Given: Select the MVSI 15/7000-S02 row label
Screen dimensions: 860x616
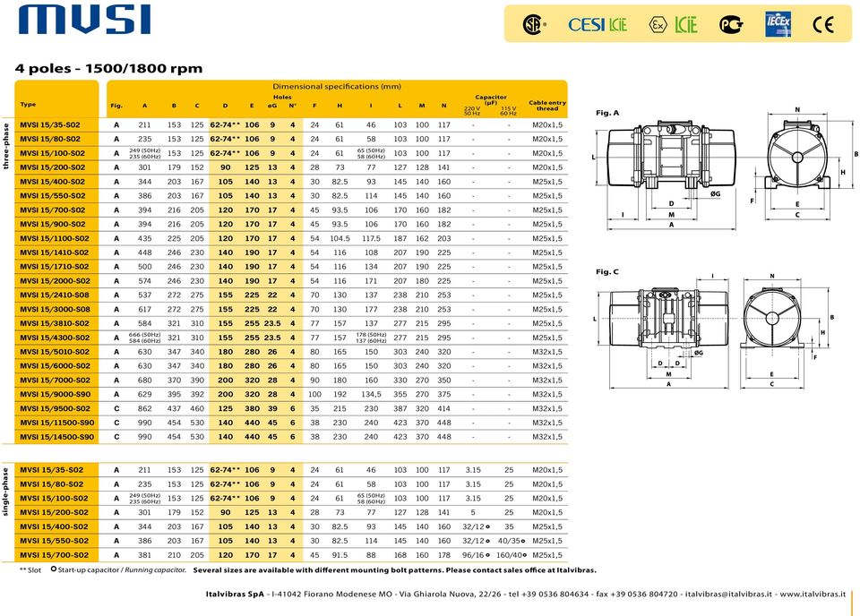Looking at the screenshot, I should point(55,380).
